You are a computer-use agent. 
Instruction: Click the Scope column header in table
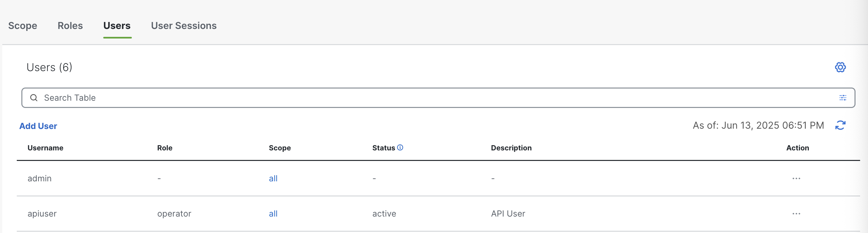(x=280, y=148)
